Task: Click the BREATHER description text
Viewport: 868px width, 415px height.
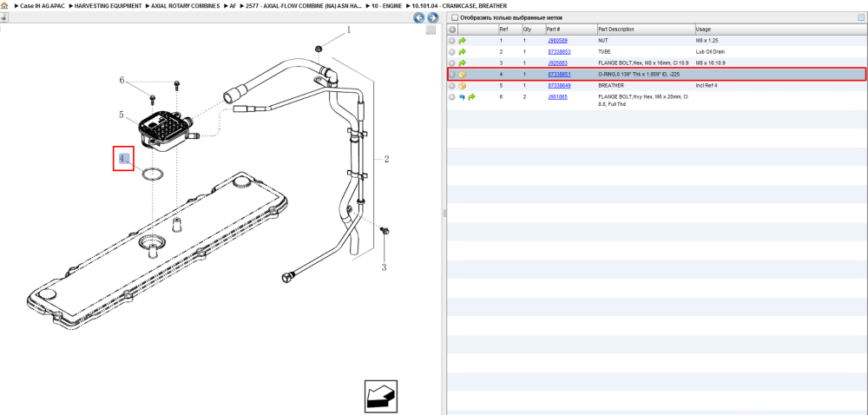Action: click(x=611, y=86)
